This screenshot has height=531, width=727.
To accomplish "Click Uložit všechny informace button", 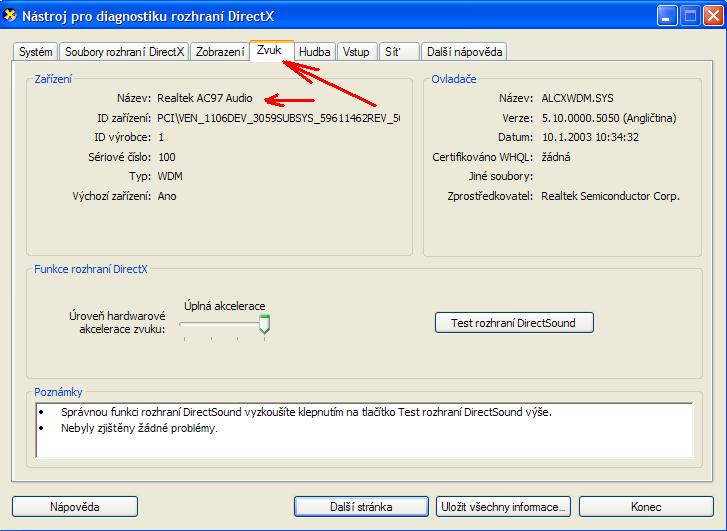I will coord(504,507).
